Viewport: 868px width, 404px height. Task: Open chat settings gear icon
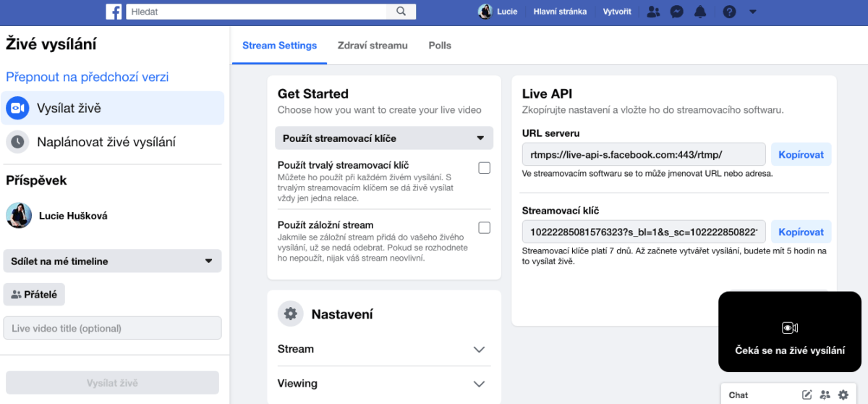tap(843, 395)
